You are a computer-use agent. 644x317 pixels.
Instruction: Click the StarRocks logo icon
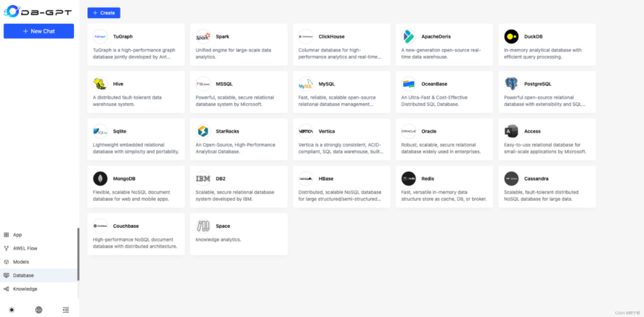pyautogui.click(x=203, y=131)
